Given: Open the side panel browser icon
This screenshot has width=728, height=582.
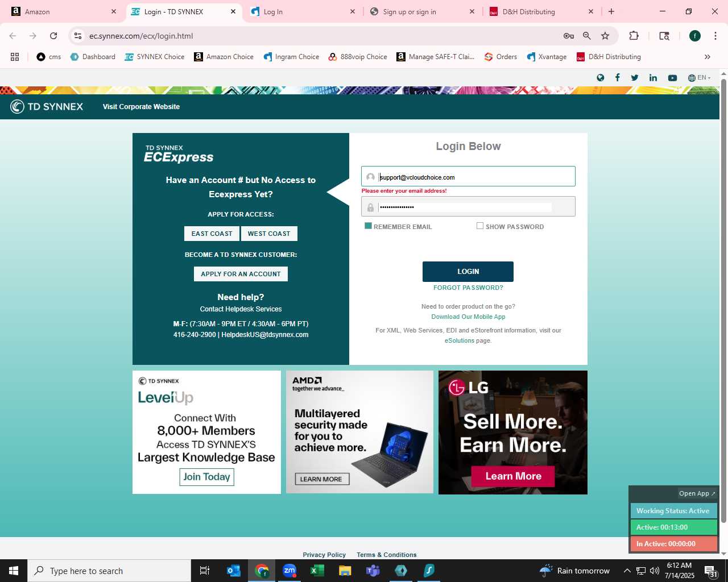Looking at the screenshot, I should click(x=664, y=36).
